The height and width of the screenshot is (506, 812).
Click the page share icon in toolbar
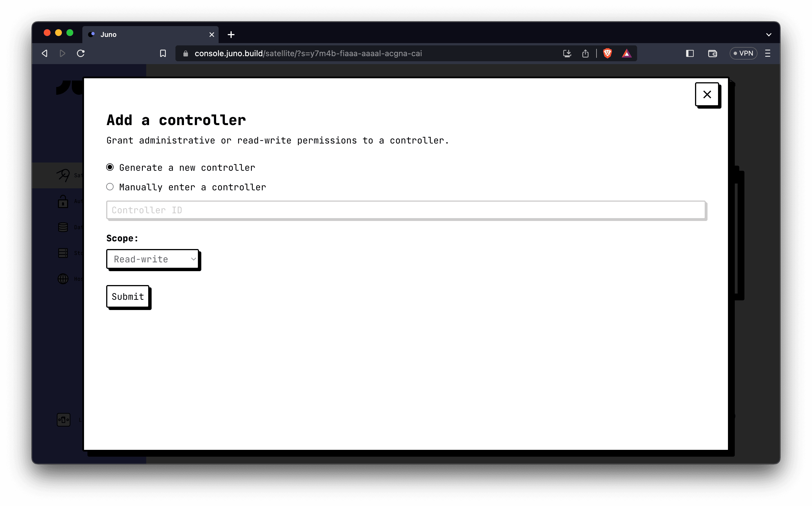coord(585,53)
